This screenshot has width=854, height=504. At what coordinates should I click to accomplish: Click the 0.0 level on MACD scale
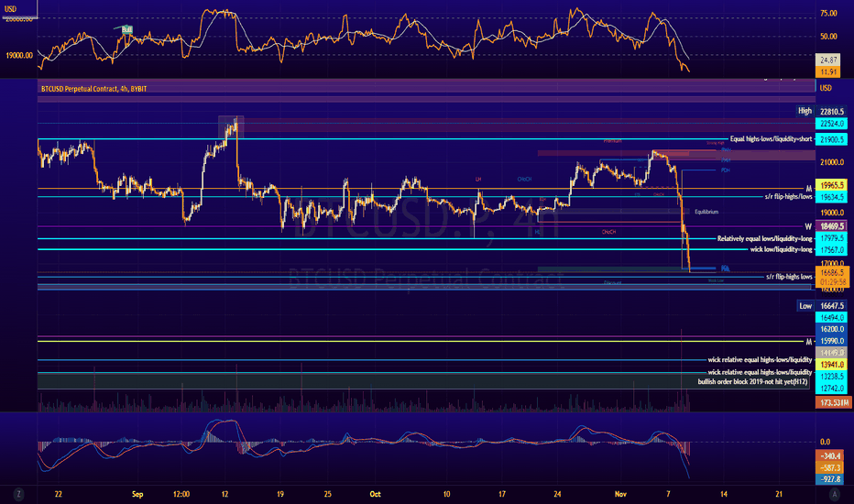tap(825, 442)
